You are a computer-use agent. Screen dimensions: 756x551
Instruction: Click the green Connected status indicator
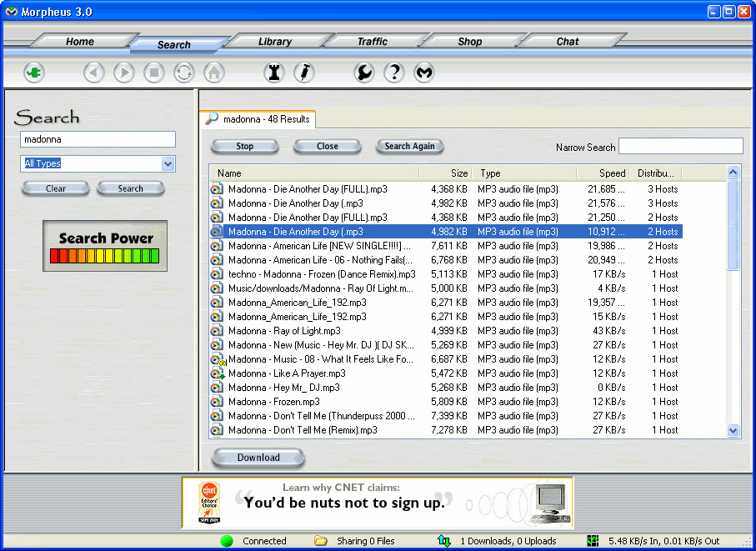click(227, 541)
